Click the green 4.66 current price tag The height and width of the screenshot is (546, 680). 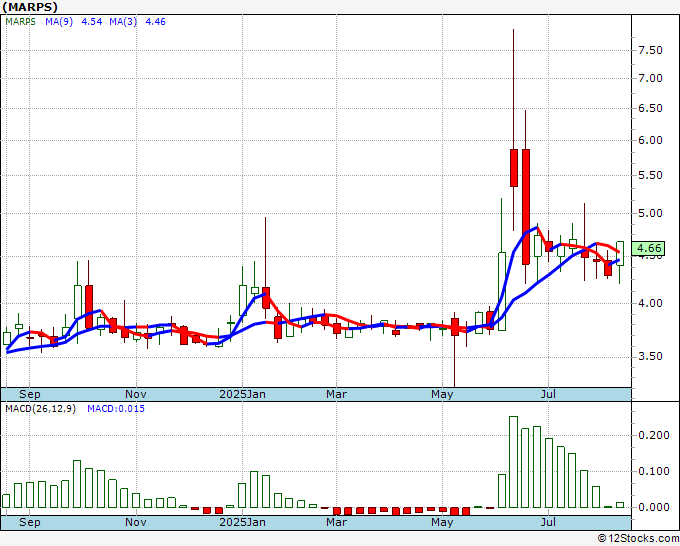(x=649, y=248)
